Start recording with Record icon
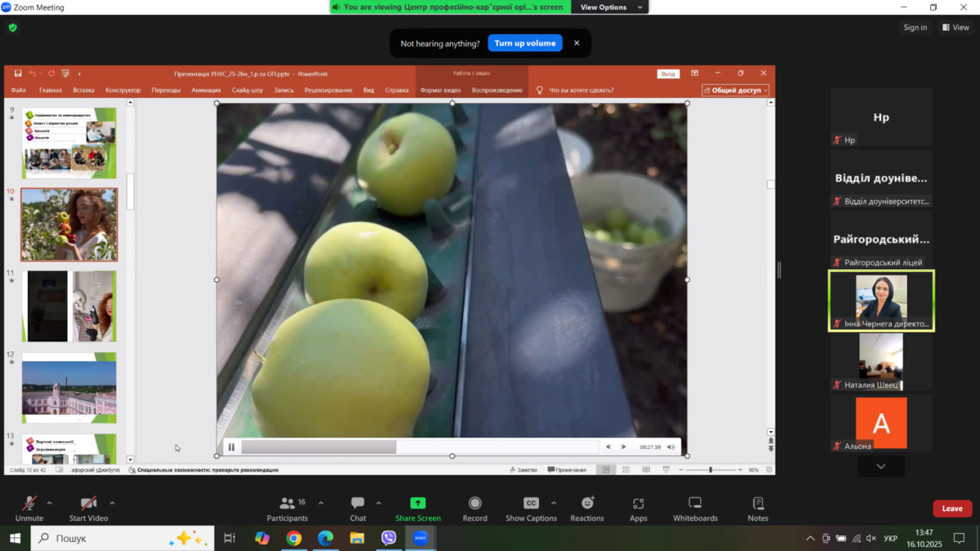 point(474,504)
